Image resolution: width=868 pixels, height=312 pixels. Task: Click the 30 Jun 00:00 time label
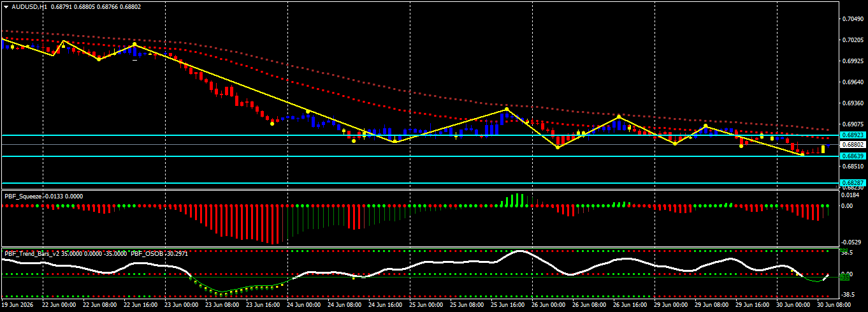793,306
